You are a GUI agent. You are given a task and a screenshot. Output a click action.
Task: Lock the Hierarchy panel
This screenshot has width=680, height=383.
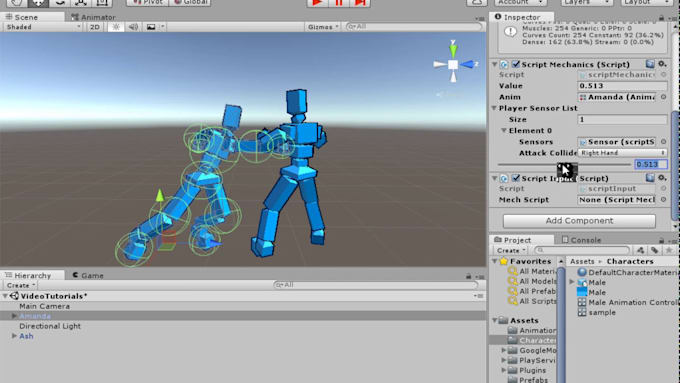(468, 276)
